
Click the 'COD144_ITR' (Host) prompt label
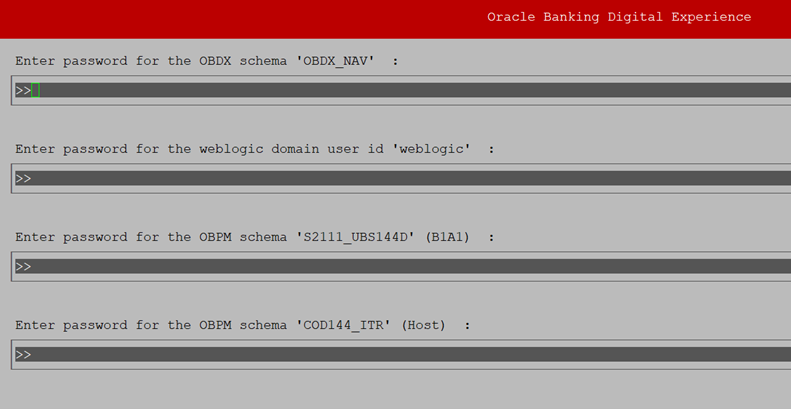pos(243,325)
